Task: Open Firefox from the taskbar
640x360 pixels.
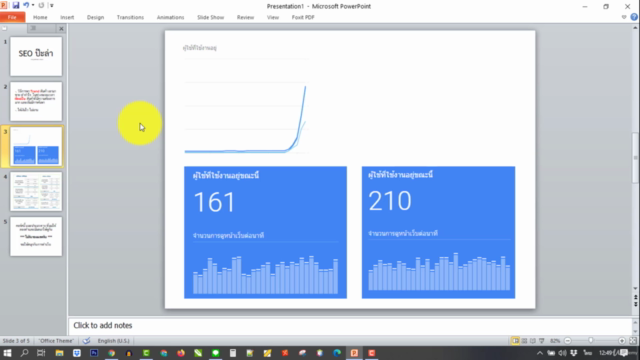Action: coord(180,353)
